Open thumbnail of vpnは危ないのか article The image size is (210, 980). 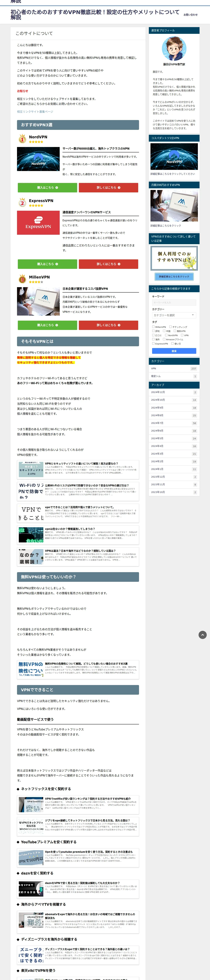tap(31, 535)
